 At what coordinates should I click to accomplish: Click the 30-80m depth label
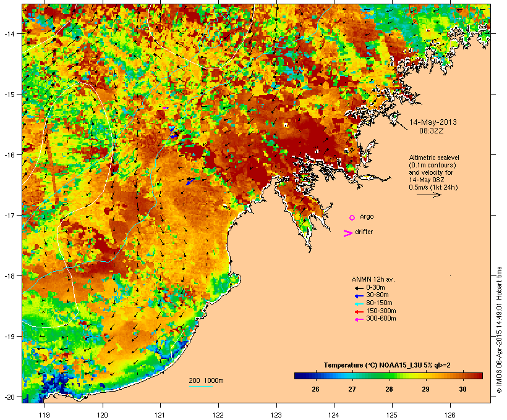coord(377,295)
